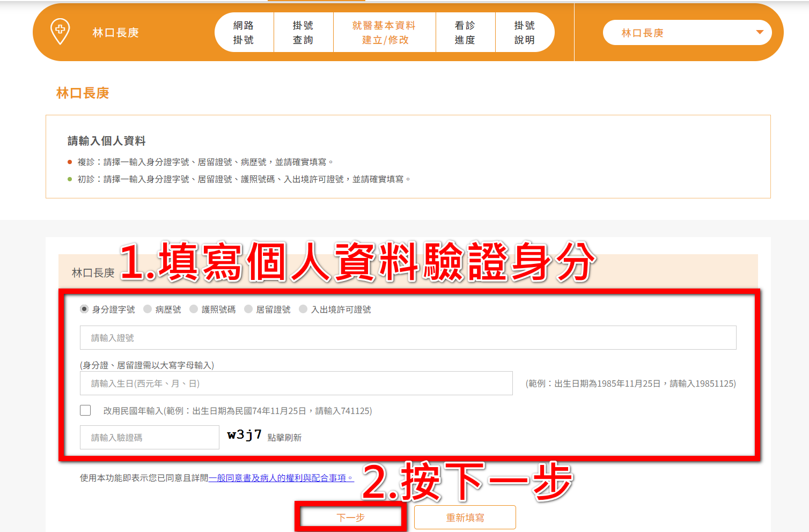This screenshot has height=532, width=809.
Task: Open the 看診進度 menu item
Action: (x=465, y=33)
